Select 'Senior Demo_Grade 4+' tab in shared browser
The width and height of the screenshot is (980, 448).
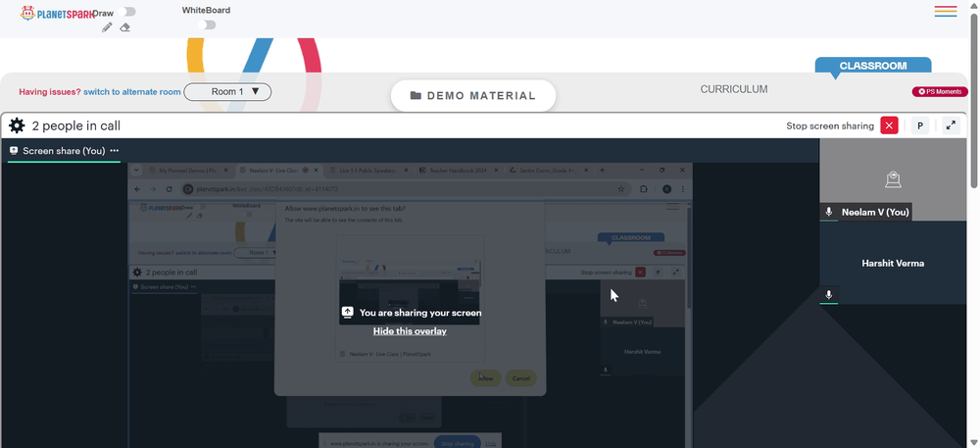click(547, 170)
